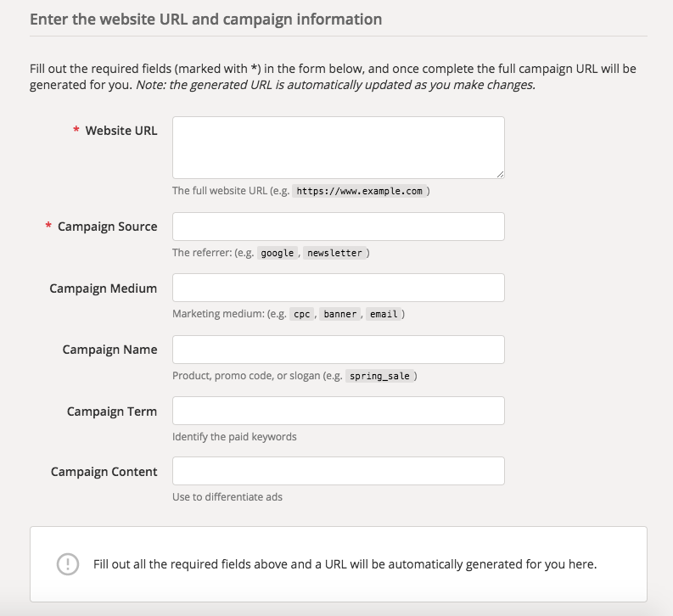
Task: Click the banner example tag
Action: pos(340,314)
